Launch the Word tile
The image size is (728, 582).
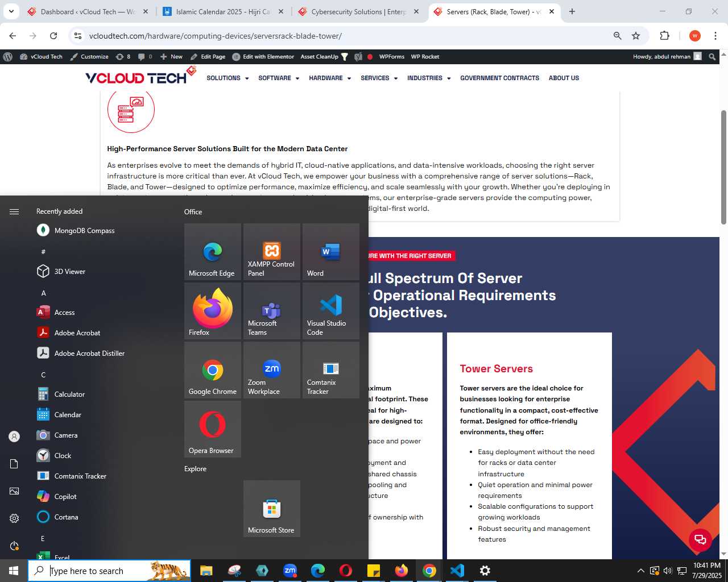(331, 252)
